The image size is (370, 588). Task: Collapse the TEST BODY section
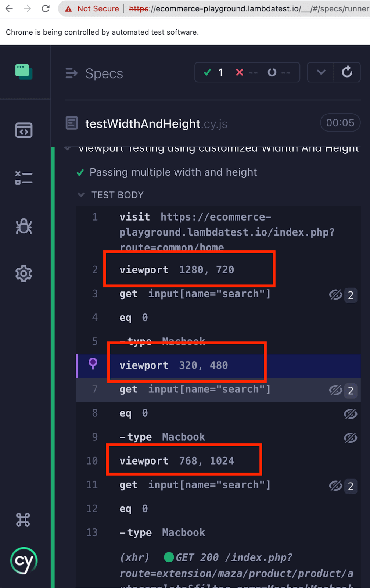81,195
